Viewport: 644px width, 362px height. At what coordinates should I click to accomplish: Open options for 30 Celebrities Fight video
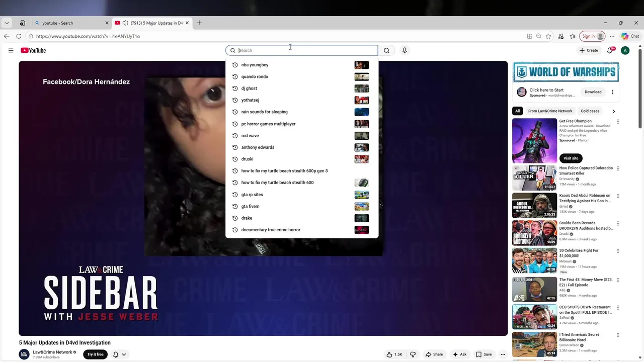[618, 251]
